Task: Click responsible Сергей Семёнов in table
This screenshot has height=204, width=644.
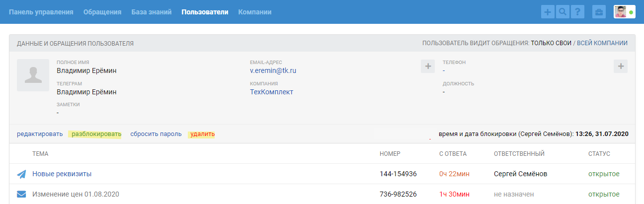Action: 521,174
